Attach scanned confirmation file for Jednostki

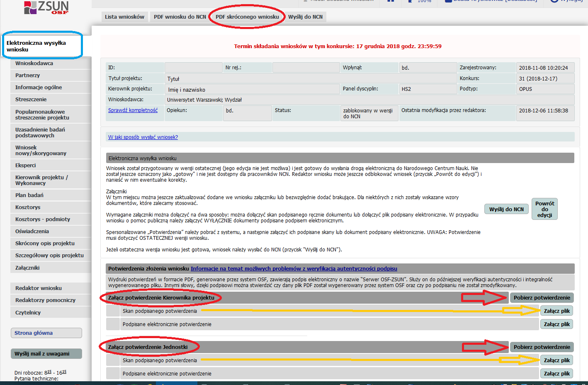click(556, 361)
